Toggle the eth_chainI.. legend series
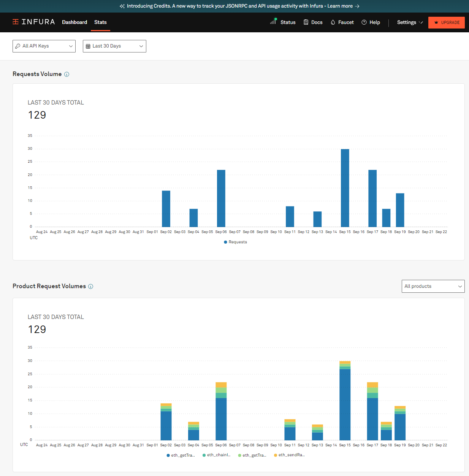Image resolution: width=469 pixels, height=476 pixels. pos(217,455)
